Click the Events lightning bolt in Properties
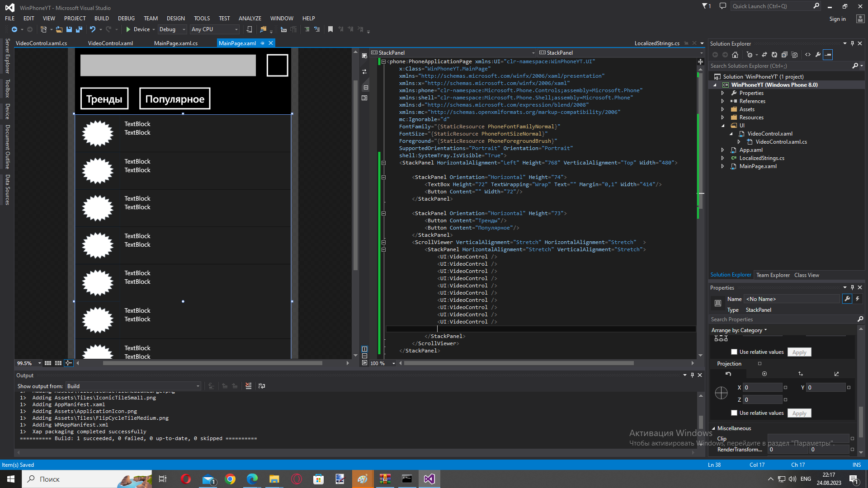This screenshot has width=868, height=488. [857, 299]
